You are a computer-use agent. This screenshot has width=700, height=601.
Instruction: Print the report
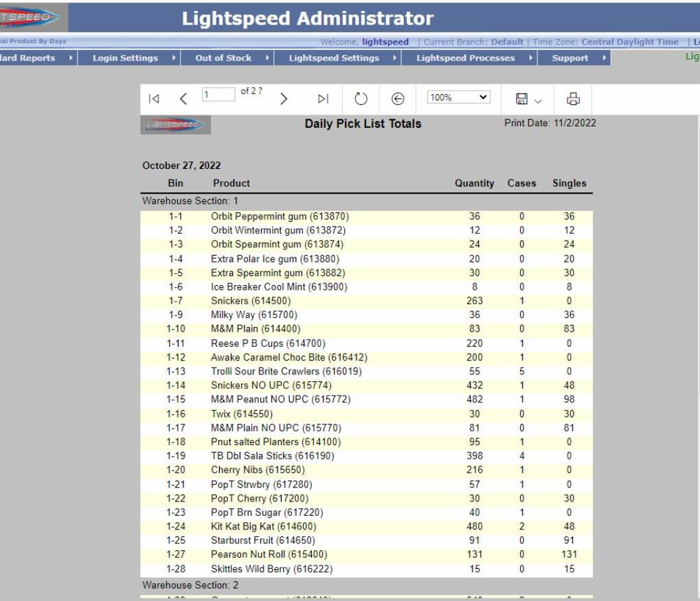click(x=573, y=99)
